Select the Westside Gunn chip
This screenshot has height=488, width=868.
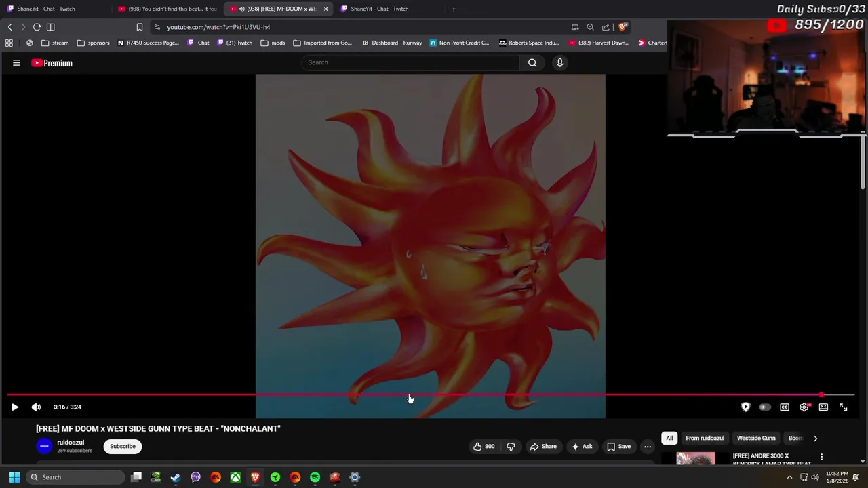coord(756,438)
